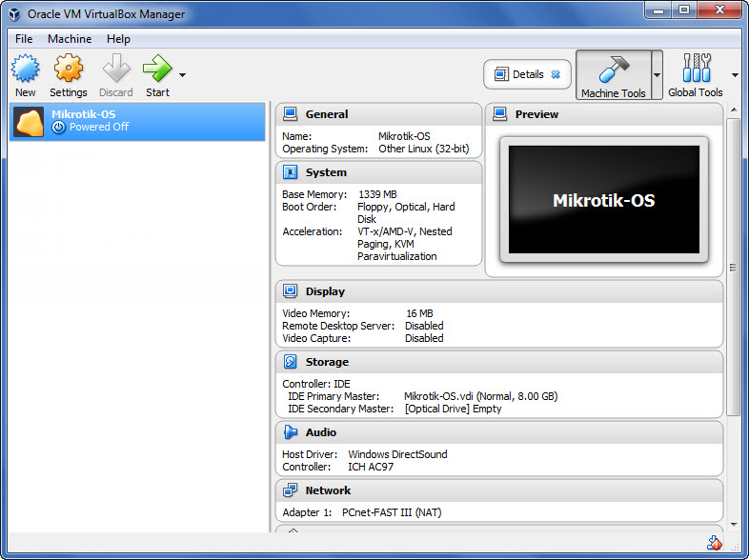749x560 pixels.
Task: Click the Other Linux (32-bit) value
Action: (424, 149)
